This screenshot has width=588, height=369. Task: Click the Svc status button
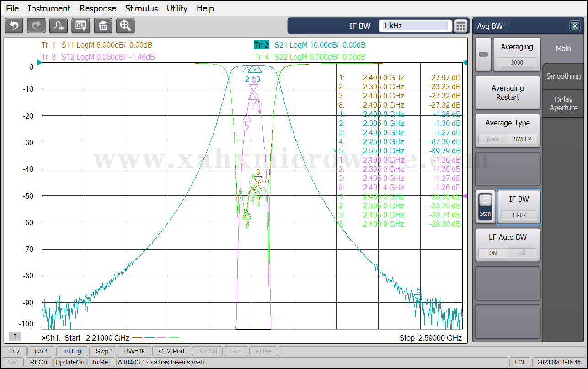[13, 362]
